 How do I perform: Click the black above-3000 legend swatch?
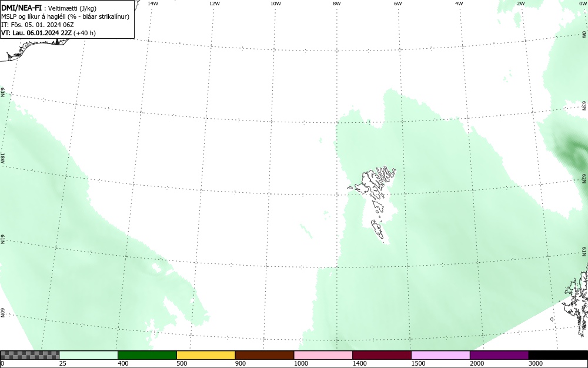[x=558, y=355]
